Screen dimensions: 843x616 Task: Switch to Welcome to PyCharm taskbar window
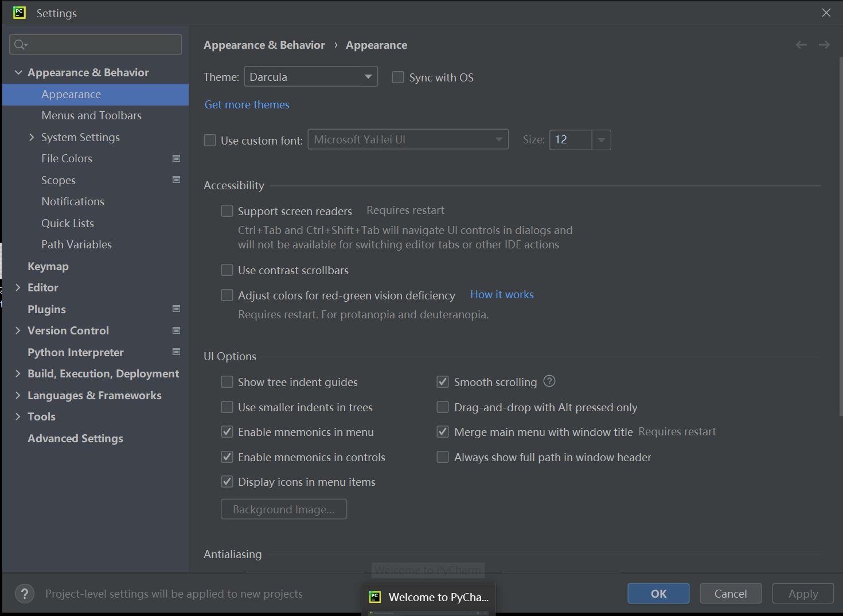coord(428,597)
